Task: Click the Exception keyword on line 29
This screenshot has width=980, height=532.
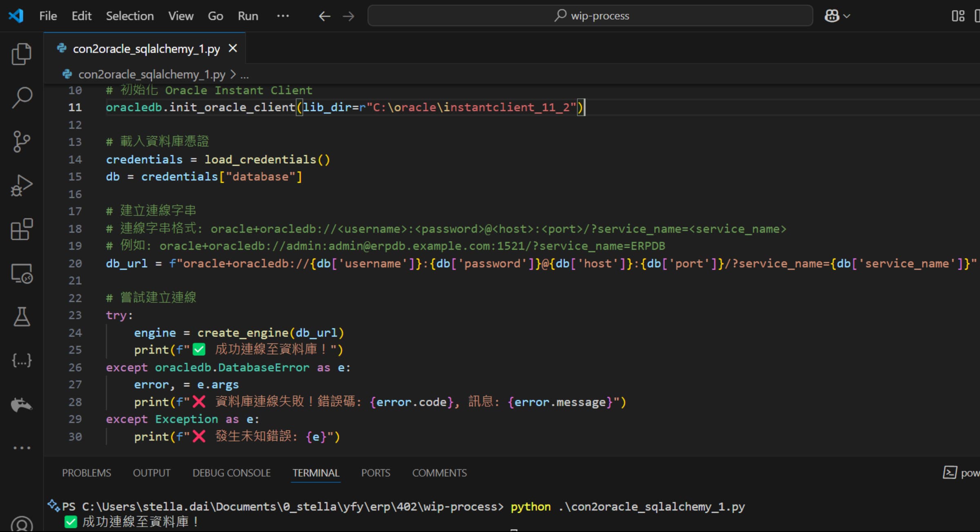Action: [x=187, y=419]
